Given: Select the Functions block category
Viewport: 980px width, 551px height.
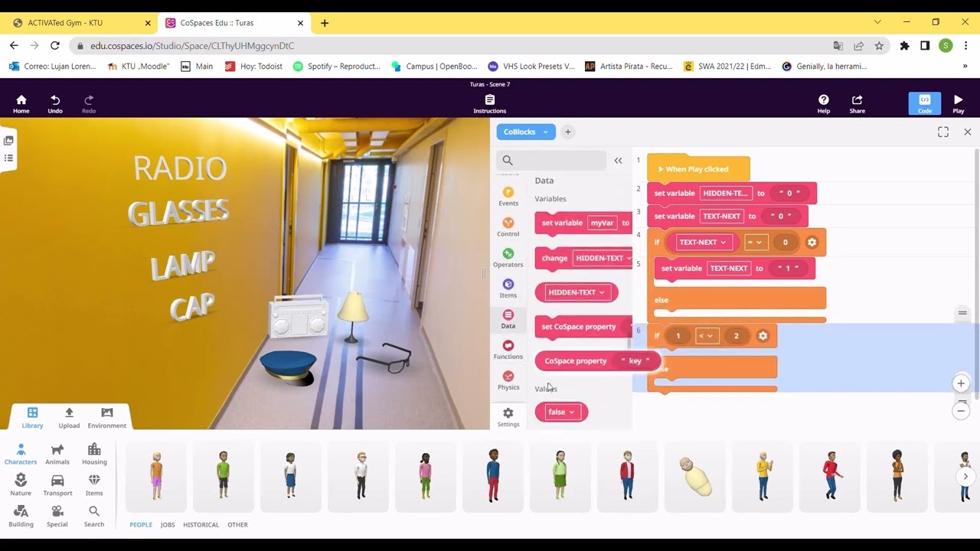Looking at the screenshot, I should pyautogui.click(x=508, y=350).
